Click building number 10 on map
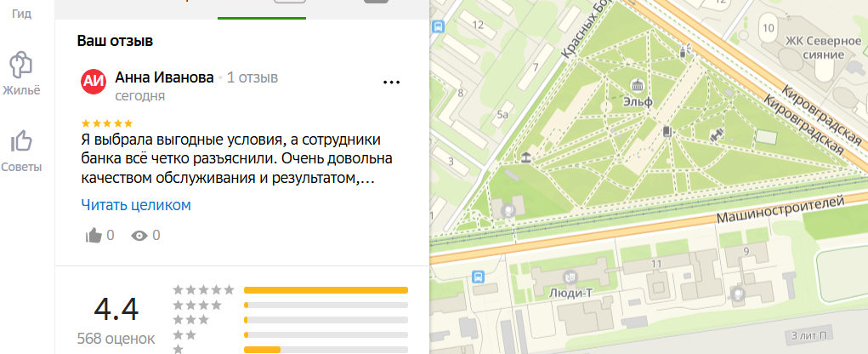 tap(768, 28)
